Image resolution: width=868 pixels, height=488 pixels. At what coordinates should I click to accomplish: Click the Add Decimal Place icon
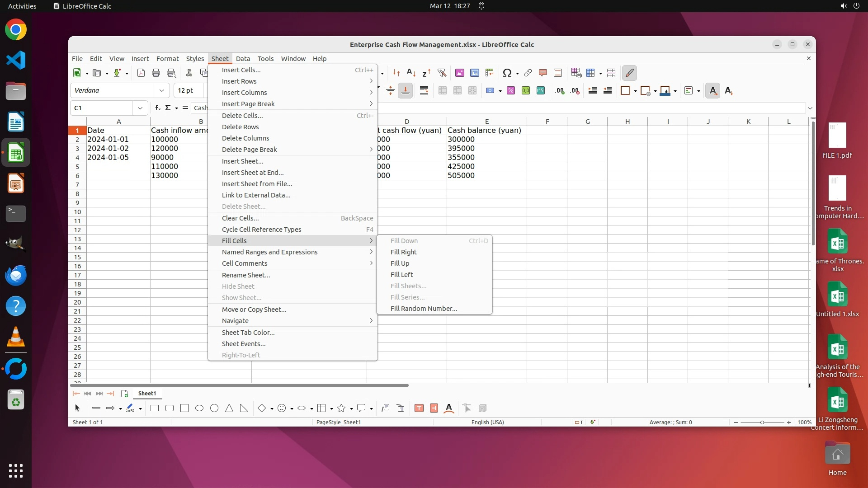click(x=560, y=91)
